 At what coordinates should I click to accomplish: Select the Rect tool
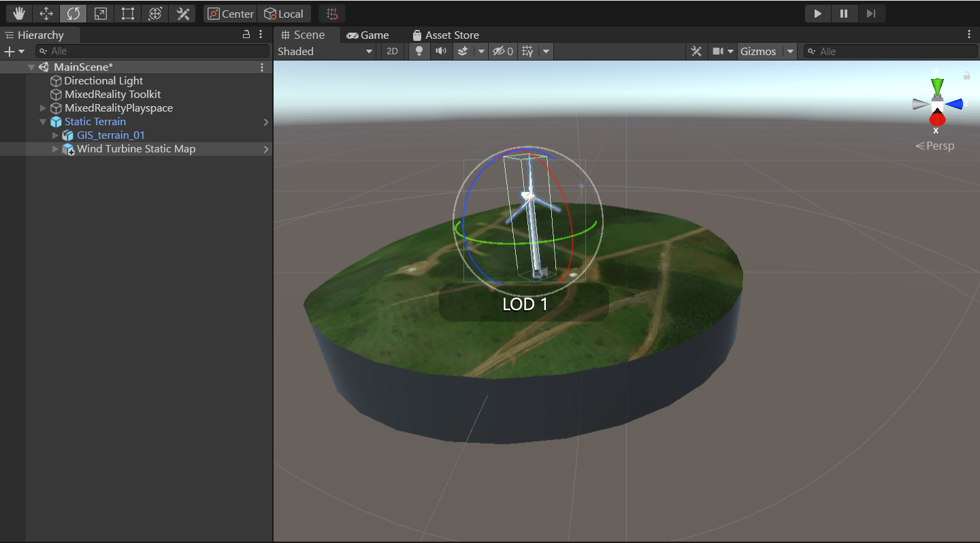[128, 14]
